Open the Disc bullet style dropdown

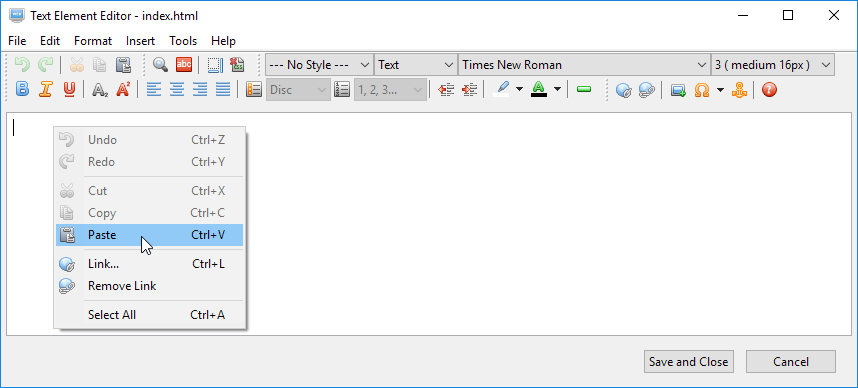tap(298, 90)
